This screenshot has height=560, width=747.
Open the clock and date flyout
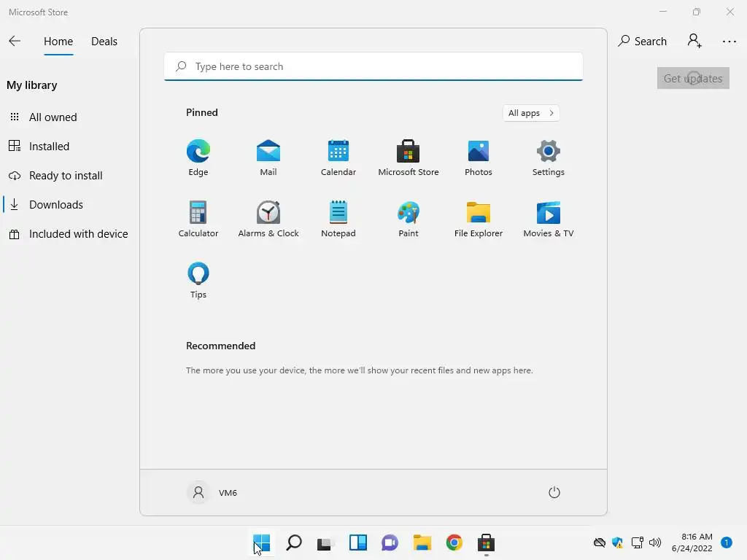pos(692,542)
